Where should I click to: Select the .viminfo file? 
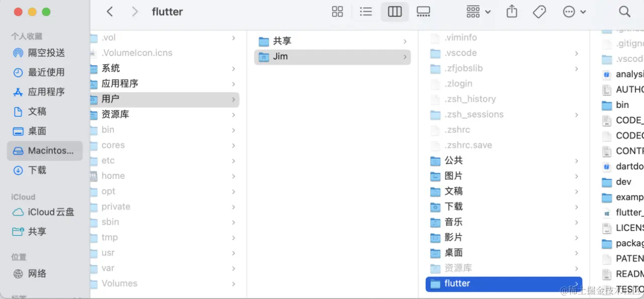(504, 38)
